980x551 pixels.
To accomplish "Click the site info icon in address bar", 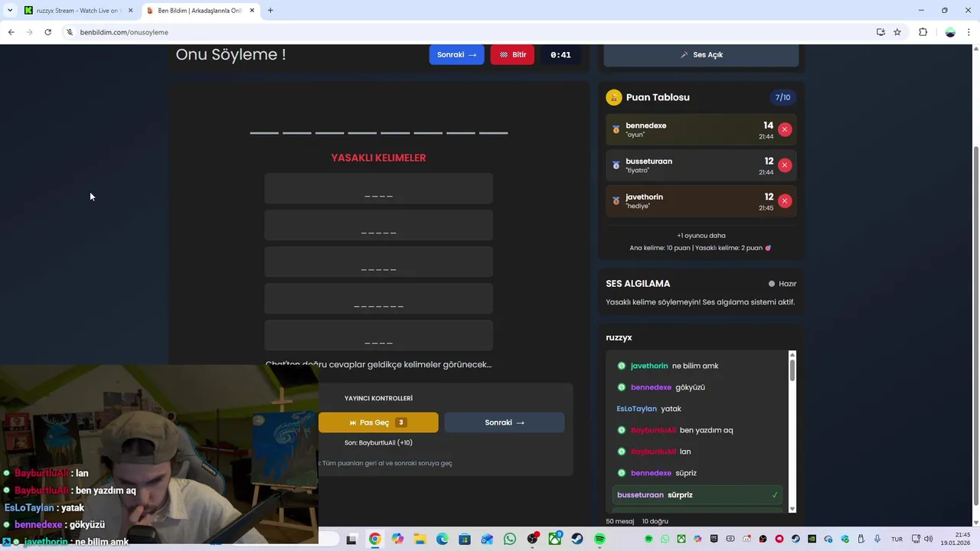I will pos(70,32).
